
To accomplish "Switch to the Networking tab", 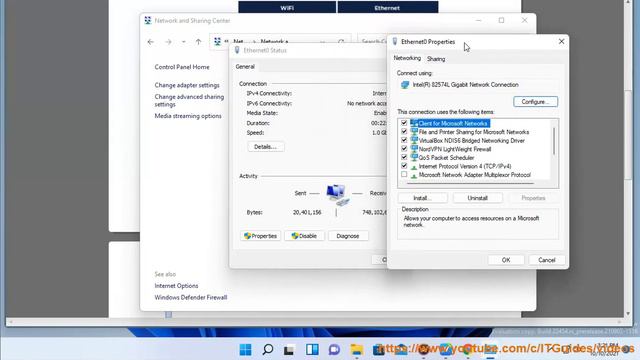I will (x=407, y=58).
